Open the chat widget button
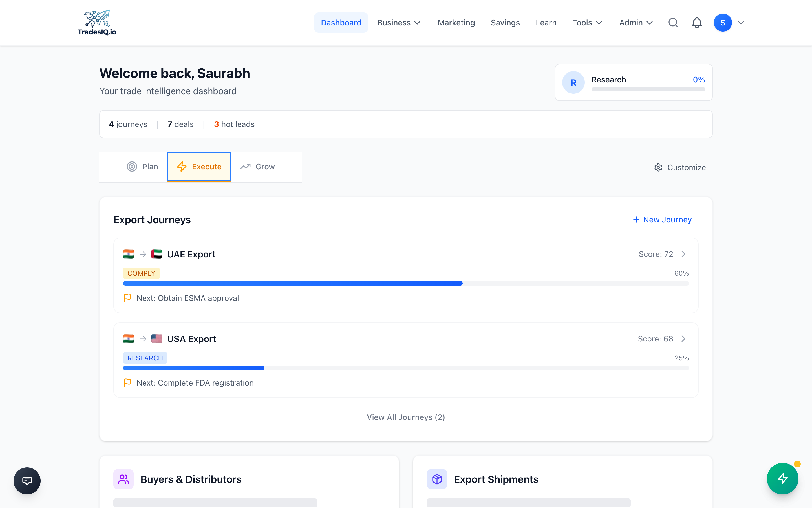The height and width of the screenshot is (508, 812). pyautogui.click(x=27, y=481)
